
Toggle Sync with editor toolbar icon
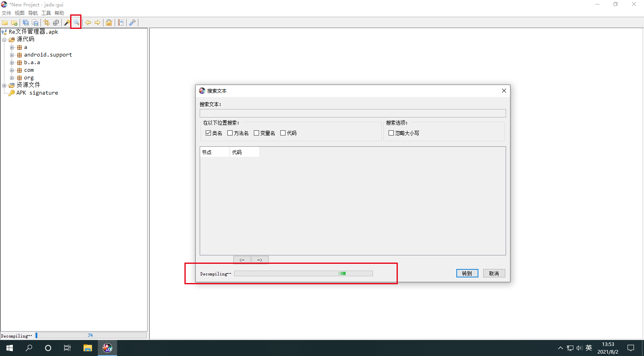click(47, 22)
